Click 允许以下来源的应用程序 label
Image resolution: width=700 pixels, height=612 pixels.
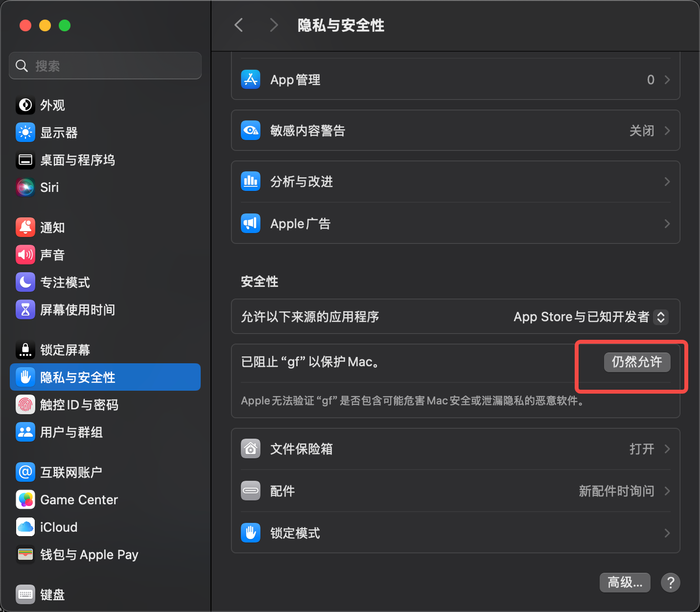310,317
